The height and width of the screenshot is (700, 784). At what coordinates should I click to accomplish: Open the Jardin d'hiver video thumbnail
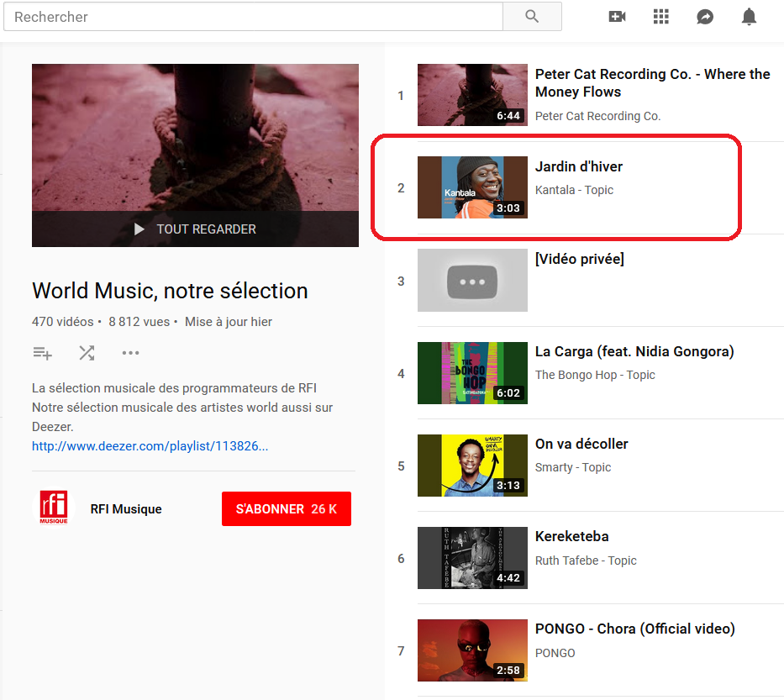pyautogui.click(x=472, y=187)
